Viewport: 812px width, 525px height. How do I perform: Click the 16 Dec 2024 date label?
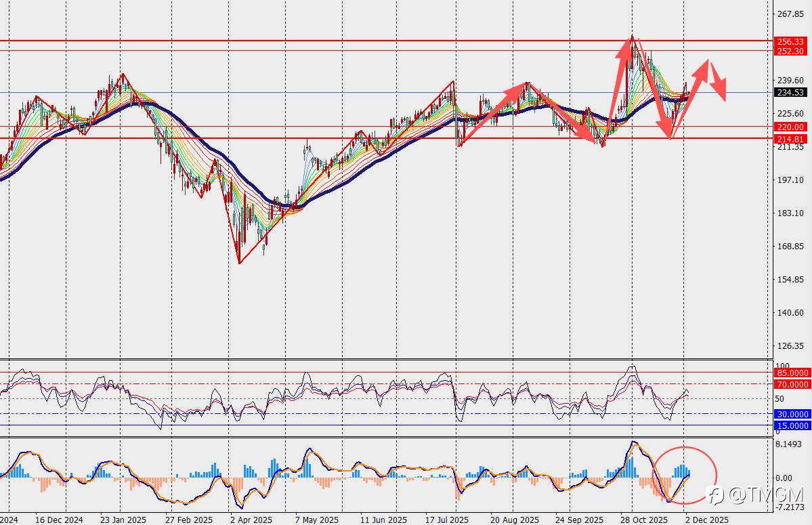[59, 520]
